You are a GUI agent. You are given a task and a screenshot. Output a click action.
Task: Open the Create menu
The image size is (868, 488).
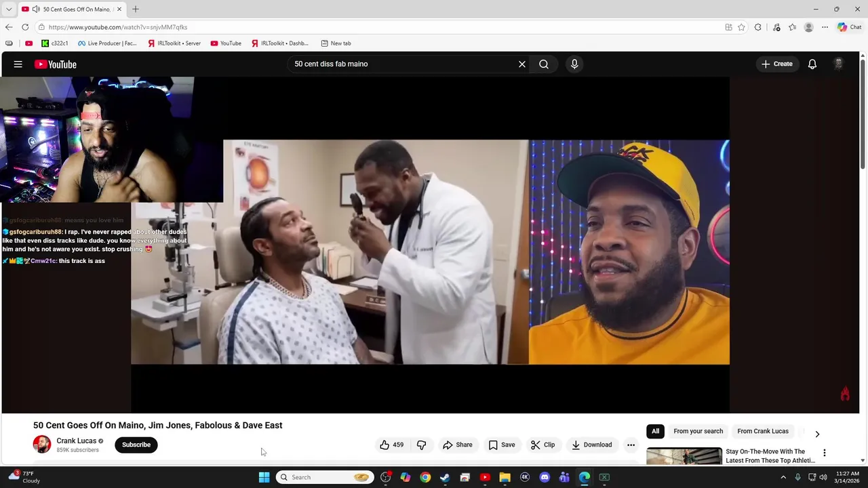[777, 64]
